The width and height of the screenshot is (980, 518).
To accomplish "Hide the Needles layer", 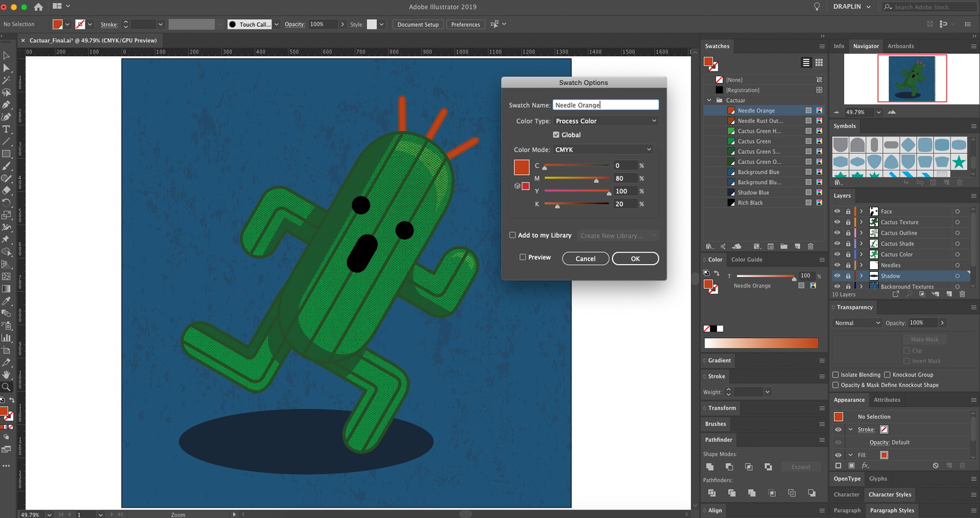I will click(837, 265).
